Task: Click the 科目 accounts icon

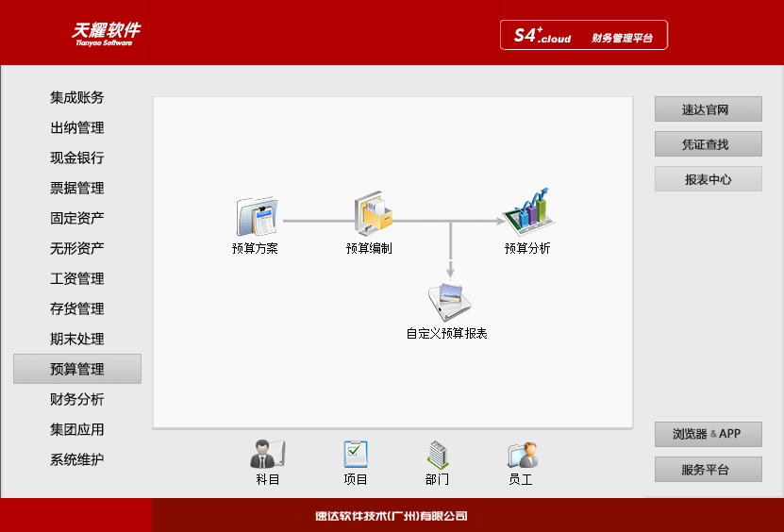Action: (268, 456)
